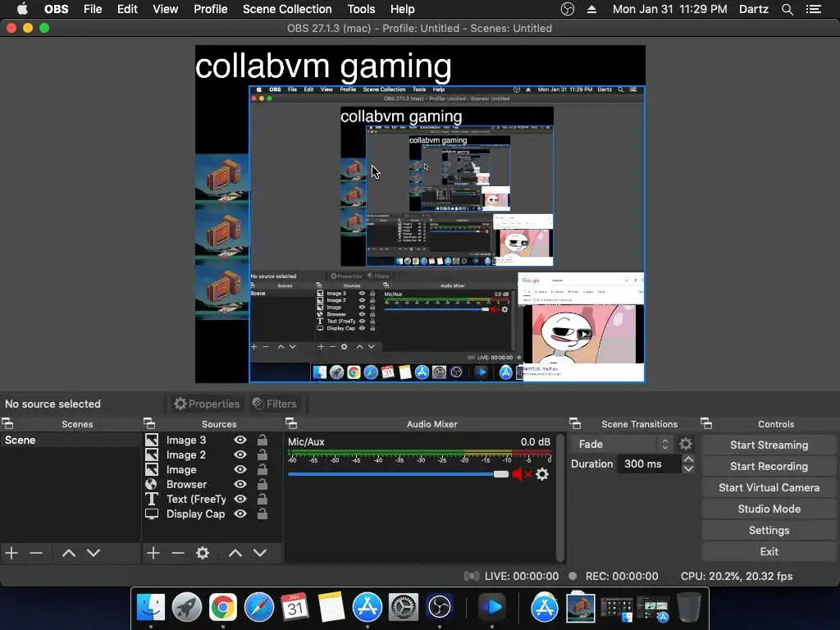Pop out the Controls dock
Image resolution: width=840 pixels, height=630 pixels.
pyautogui.click(x=706, y=424)
